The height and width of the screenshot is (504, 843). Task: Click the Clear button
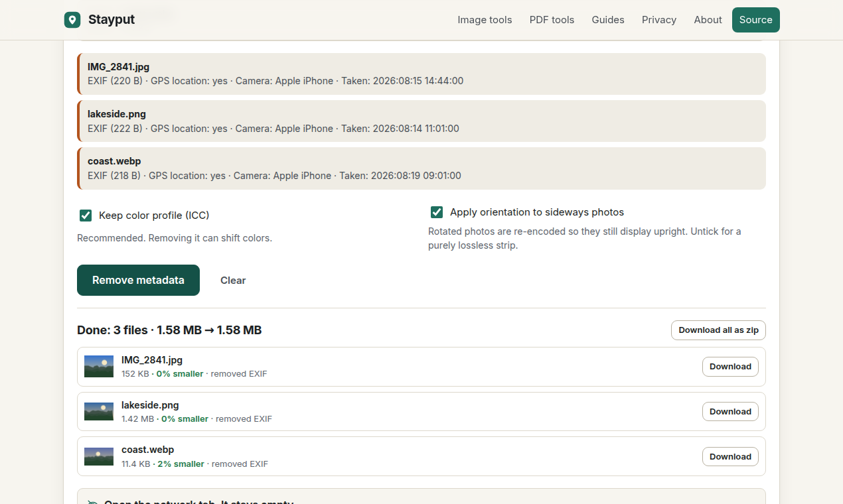(233, 281)
